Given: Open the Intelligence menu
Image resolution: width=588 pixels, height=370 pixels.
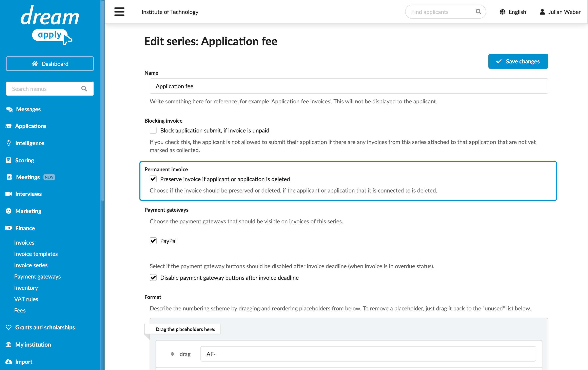Looking at the screenshot, I should click(30, 143).
